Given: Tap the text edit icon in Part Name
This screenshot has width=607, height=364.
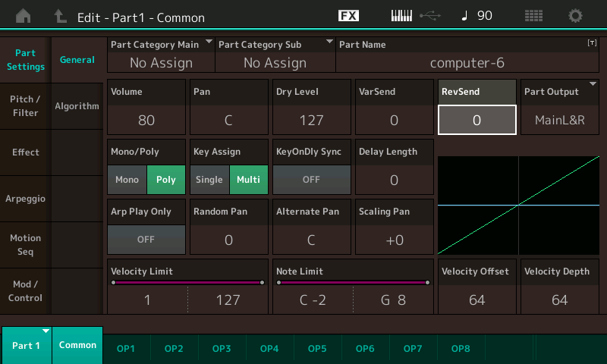Looking at the screenshot, I should 591,45.
